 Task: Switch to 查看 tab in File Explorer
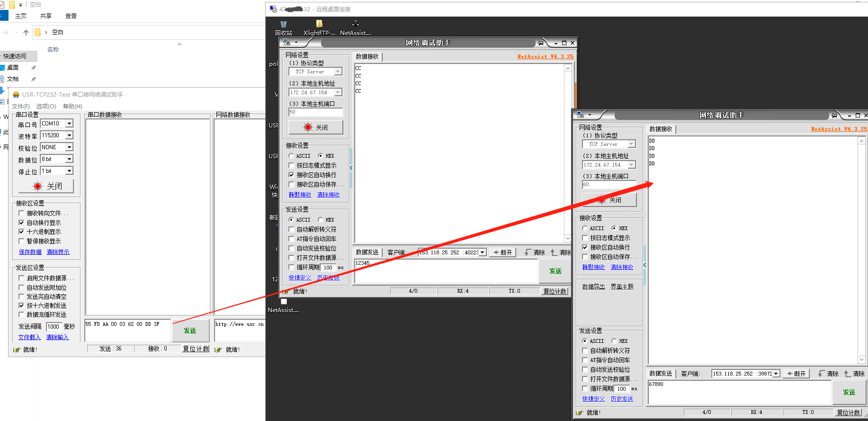coord(71,16)
